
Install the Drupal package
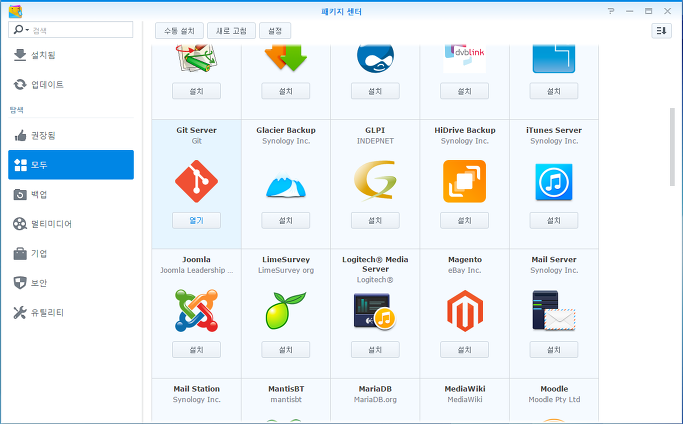coord(375,91)
